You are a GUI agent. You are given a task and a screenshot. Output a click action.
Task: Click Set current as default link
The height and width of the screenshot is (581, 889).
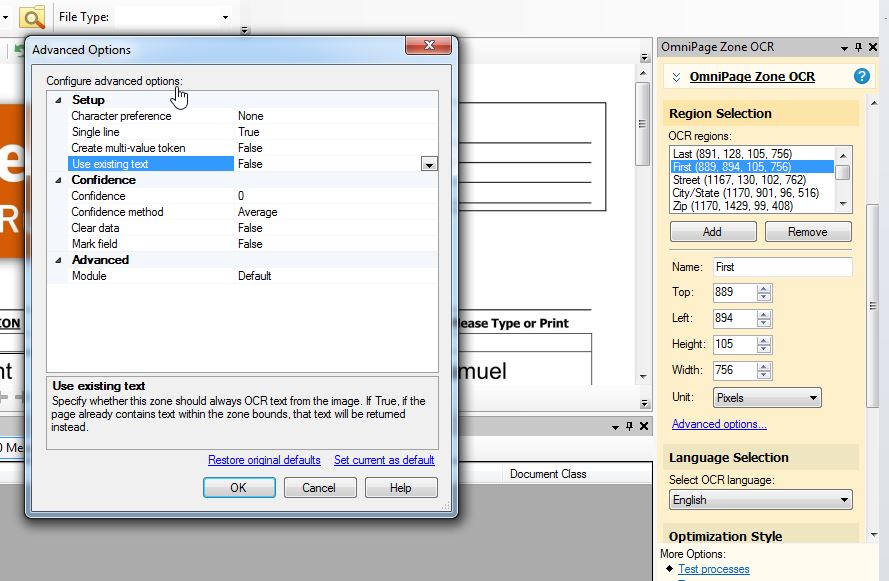coord(384,460)
